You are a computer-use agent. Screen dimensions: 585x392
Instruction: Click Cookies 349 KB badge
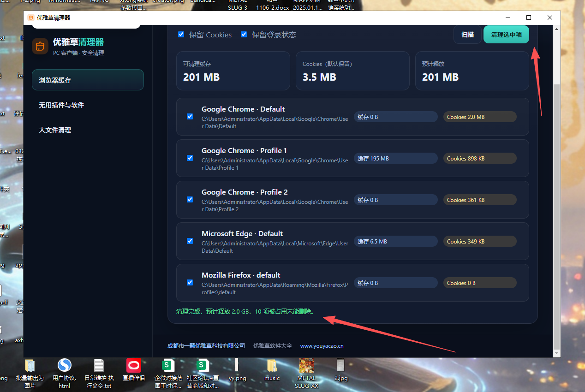click(x=480, y=241)
